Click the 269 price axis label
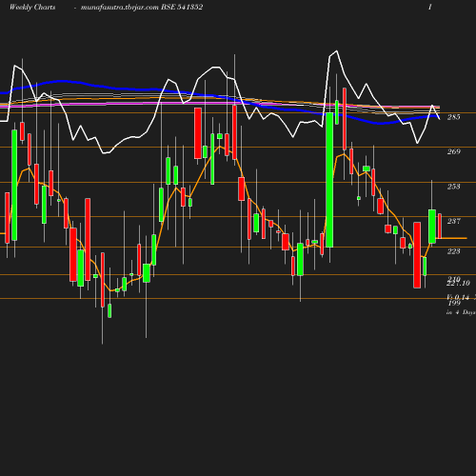The width and height of the screenshot is (476, 476). (453, 151)
